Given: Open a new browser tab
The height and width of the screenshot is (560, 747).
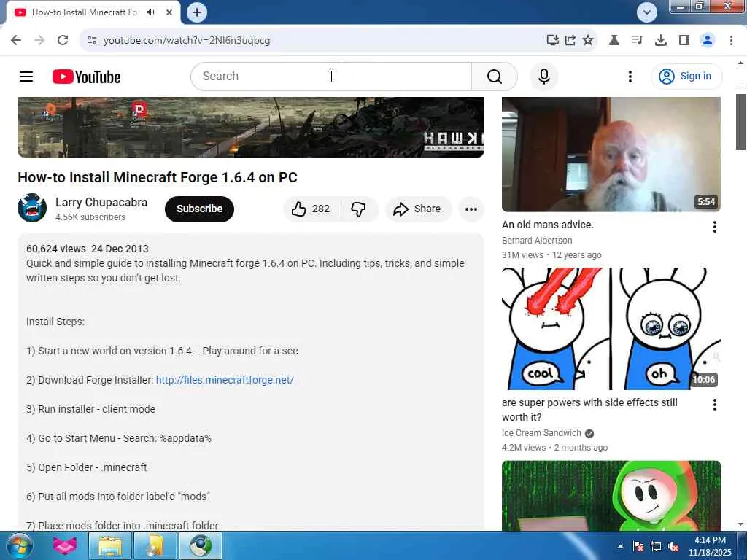Looking at the screenshot, I should tap(197, 12).
